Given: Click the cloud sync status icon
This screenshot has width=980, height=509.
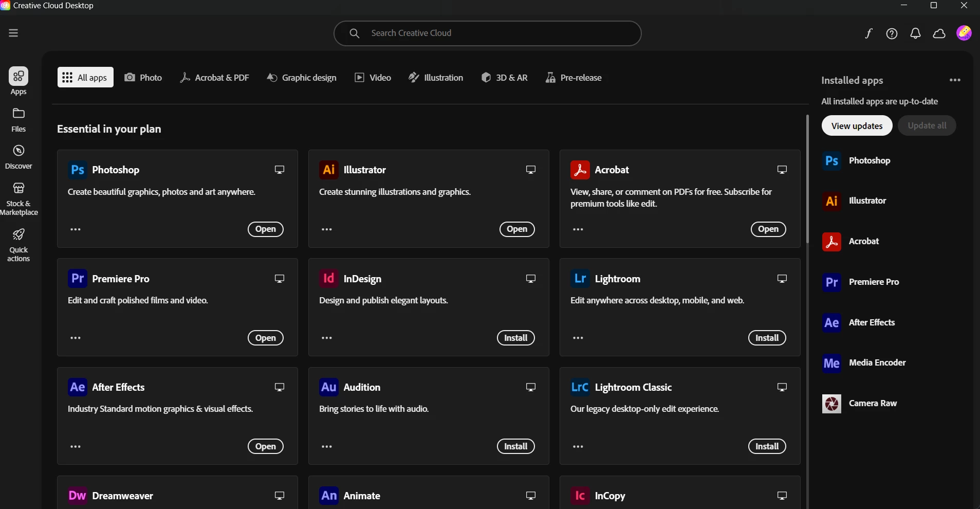Looking at the screenshot, I should coord(939,33).
